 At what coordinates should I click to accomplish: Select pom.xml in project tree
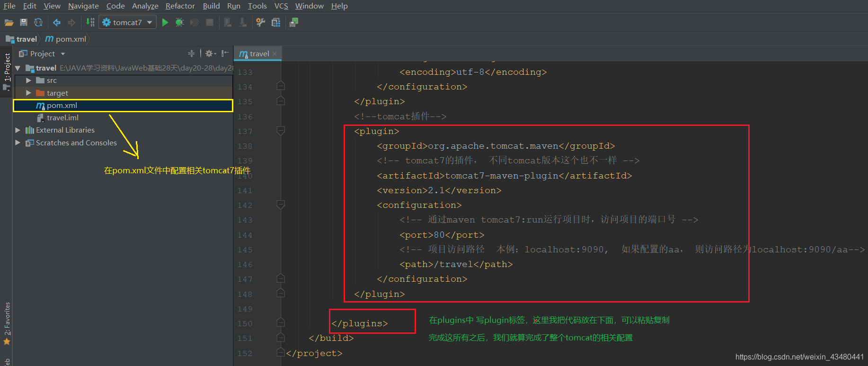click(x=123, y=106)
